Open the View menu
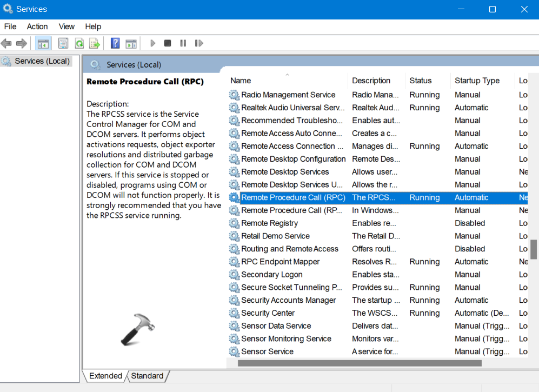Screen dimensions: 539x392 tap(66, 26)
